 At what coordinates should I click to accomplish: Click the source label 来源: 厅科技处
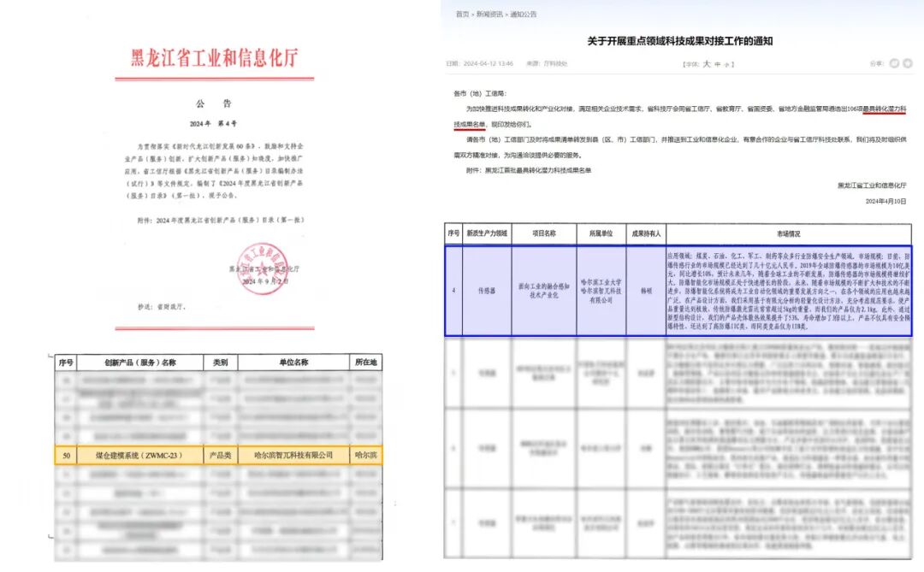tap(546, 63)
